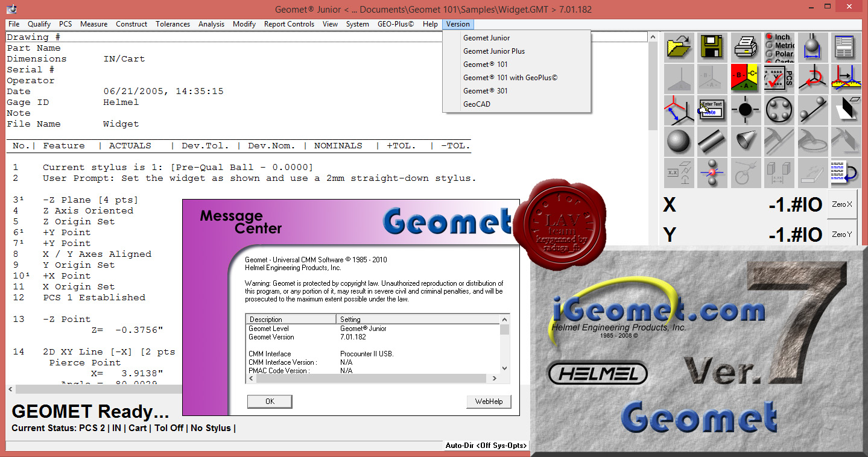Select the PCS offset icon with blue double arrow
Screen dimensions: 868x457
click(x=679, y=109)
